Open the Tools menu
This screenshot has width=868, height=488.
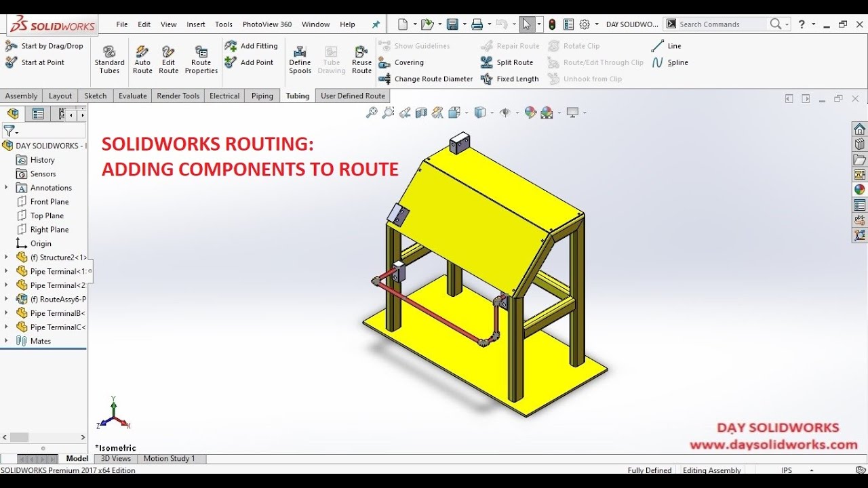pos(224,24)
